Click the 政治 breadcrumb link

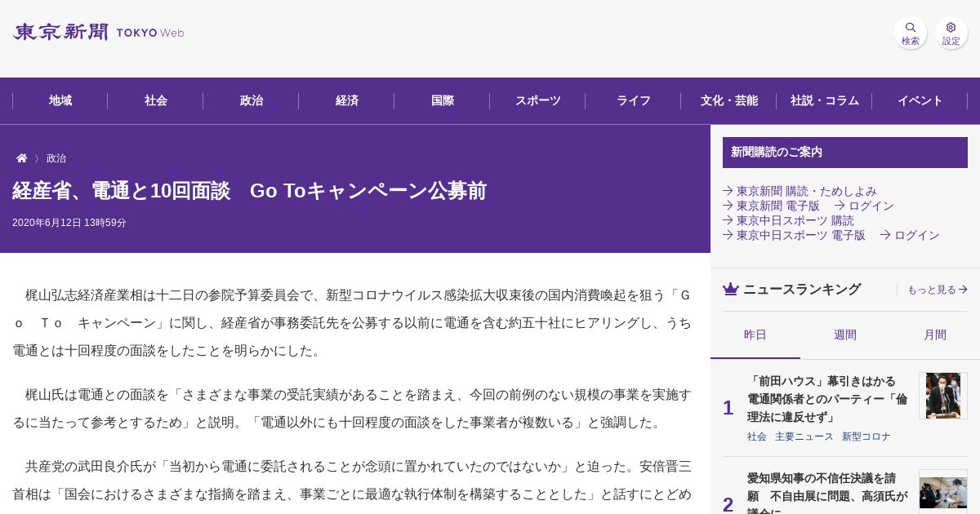pos(56,158)
